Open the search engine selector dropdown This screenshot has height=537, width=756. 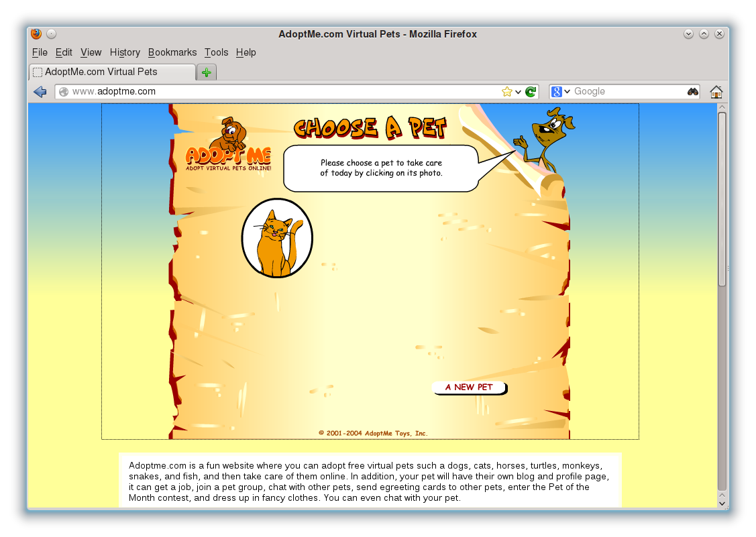click(x=567, y=92)
